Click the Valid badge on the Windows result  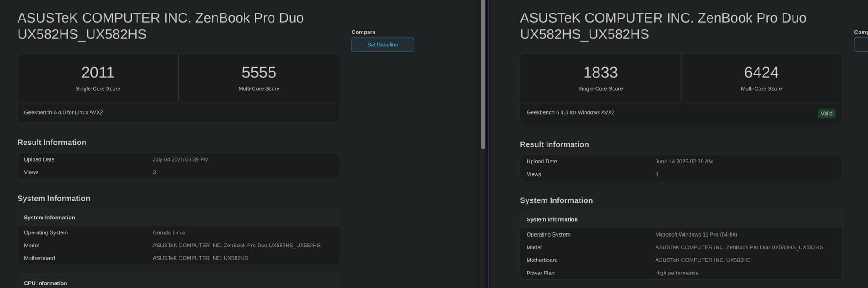(x=826, y=113)
